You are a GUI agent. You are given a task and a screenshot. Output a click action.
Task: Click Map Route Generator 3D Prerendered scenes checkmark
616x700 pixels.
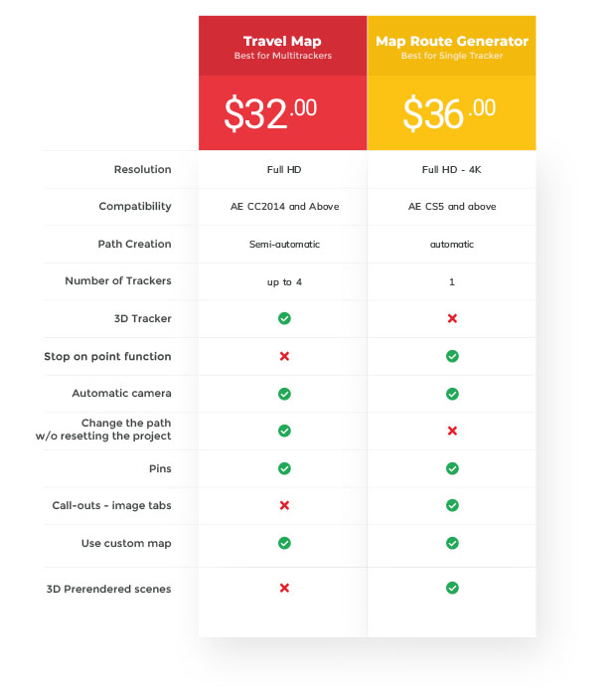point(452,588)
